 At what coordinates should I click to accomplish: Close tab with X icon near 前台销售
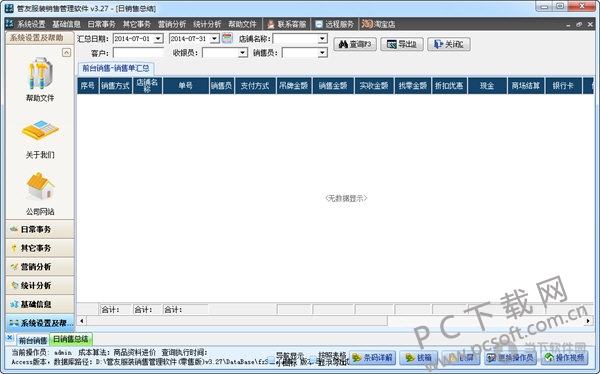(x=10, y=338)
